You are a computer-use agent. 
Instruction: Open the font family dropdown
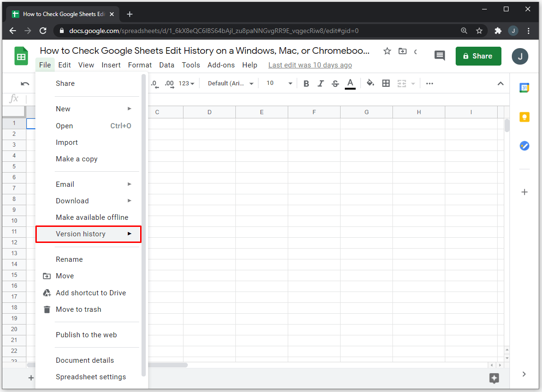tap(230, 83)
